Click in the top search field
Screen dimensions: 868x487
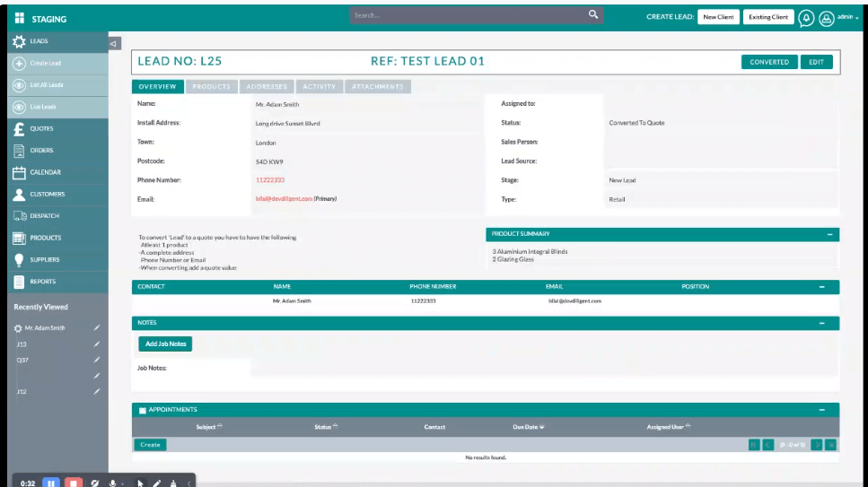tap(468, 15)
